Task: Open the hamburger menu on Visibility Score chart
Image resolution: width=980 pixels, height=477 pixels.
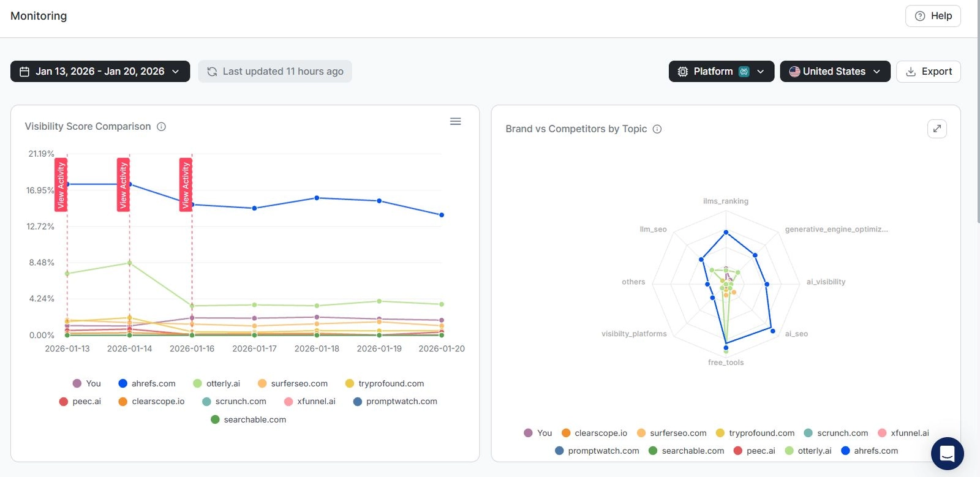Action: [455, 121]
